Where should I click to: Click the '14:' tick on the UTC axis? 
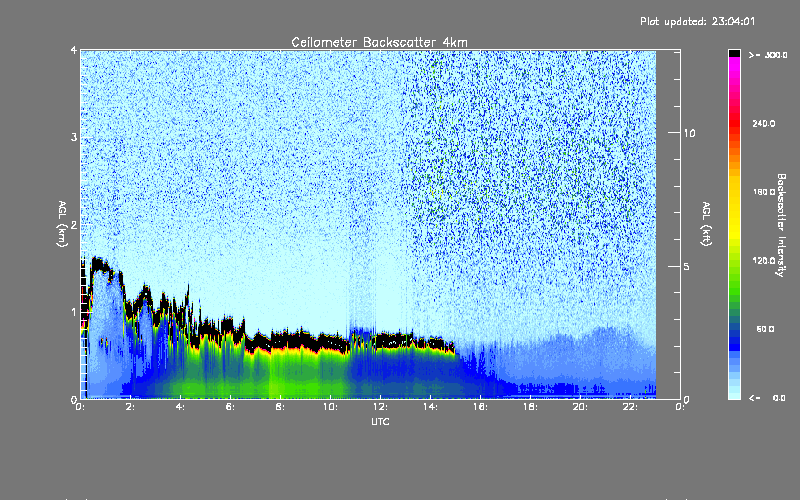click(430, 407)
